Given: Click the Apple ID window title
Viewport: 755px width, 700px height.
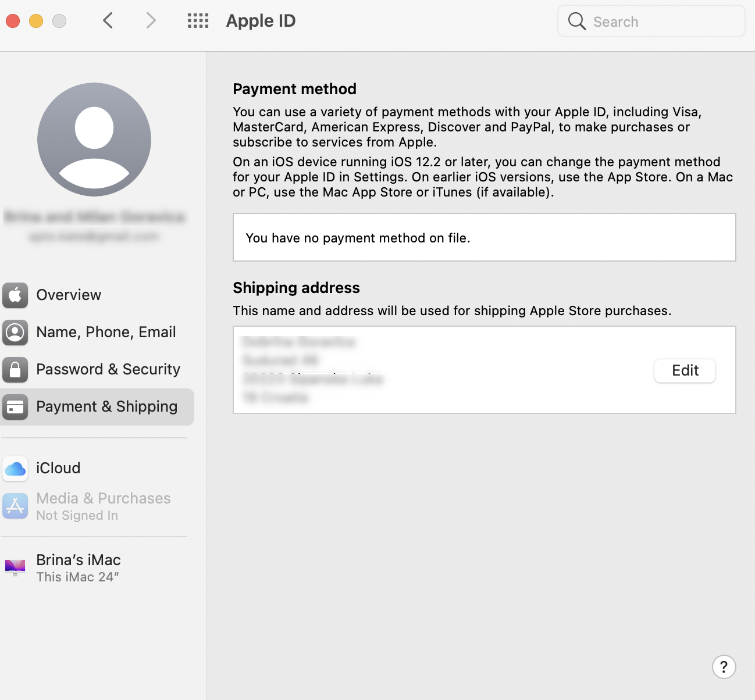Looking at the screenshot, I should click(261, 21).
